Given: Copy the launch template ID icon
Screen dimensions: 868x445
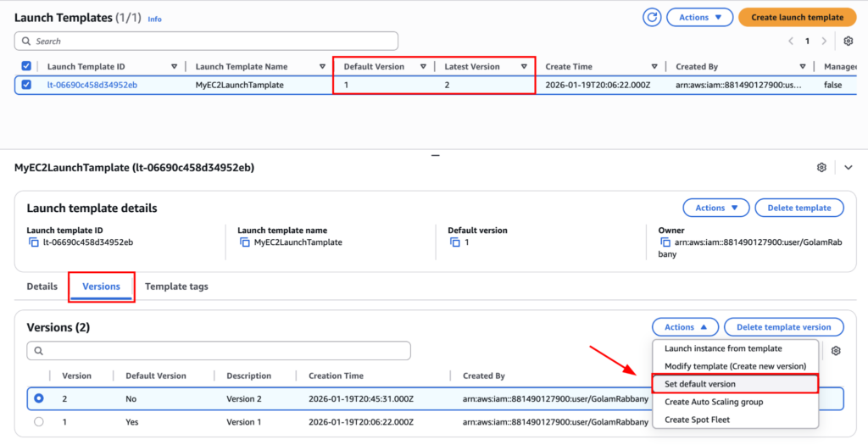Looking at the screenshot, I should (x=33, y=242).
